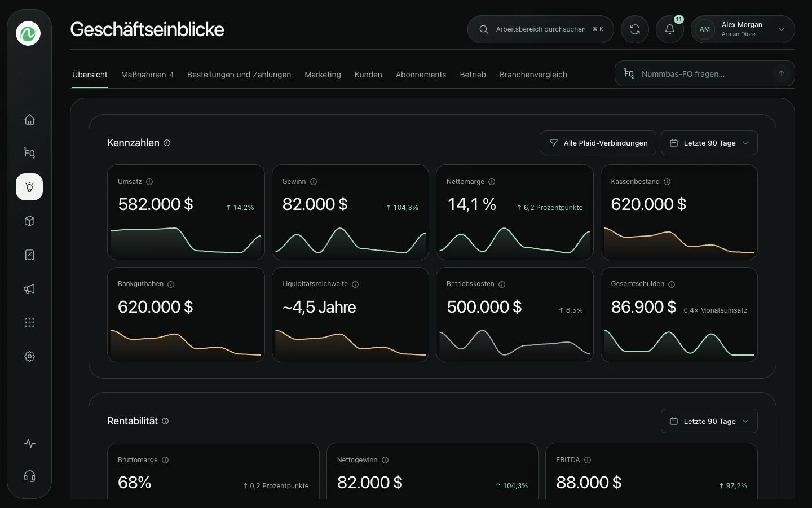Open notifications bell with 11 badge
This screenshot has width=812, height=508.
point(670,29)
